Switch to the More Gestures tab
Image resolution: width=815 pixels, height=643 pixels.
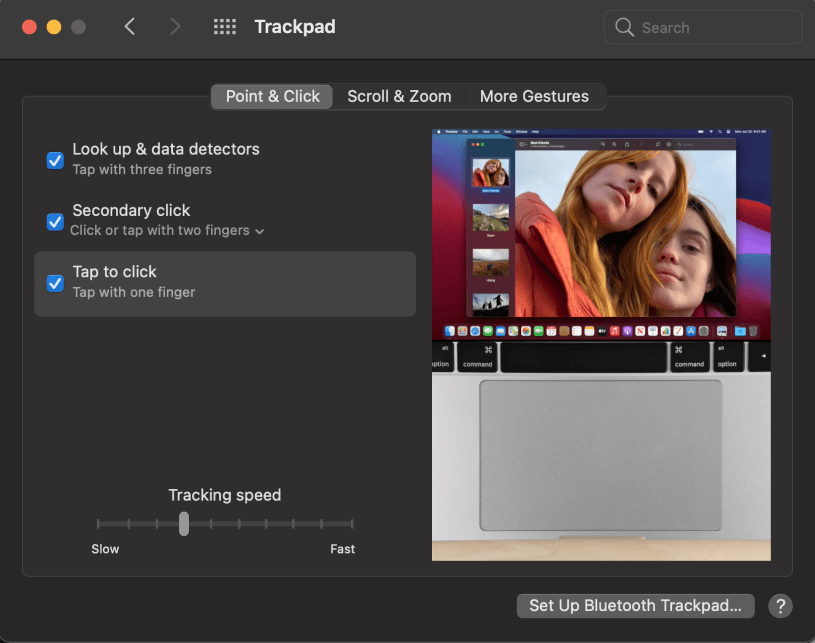coord(534,97)
